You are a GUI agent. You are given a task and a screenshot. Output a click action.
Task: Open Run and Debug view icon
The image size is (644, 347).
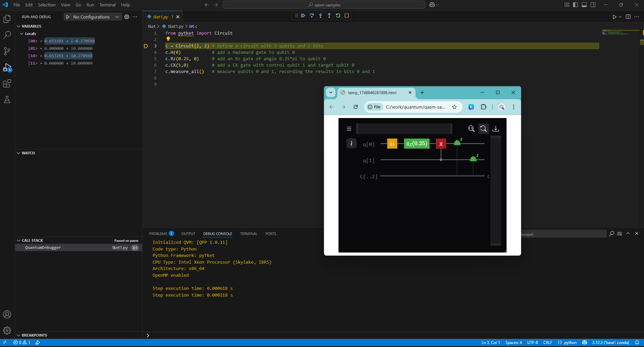(7, 67)
